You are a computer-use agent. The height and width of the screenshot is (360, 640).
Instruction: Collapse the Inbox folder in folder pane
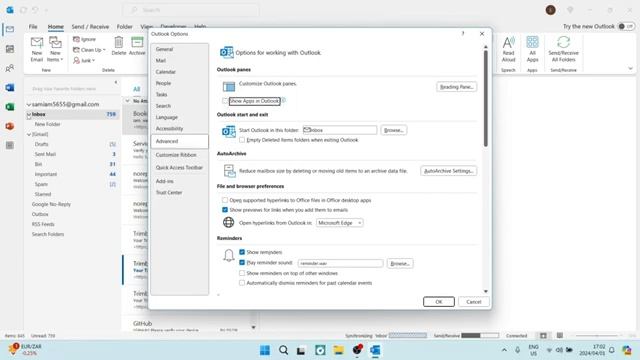click(x=29, y=115)
